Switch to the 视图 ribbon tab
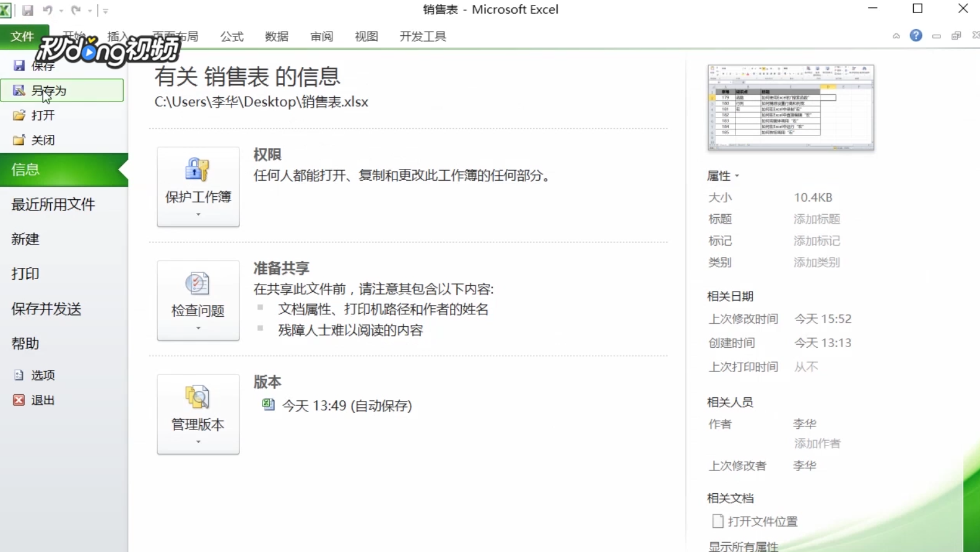Image resolution: width=980 pixels, height=552 pixels. click(366, 37)
